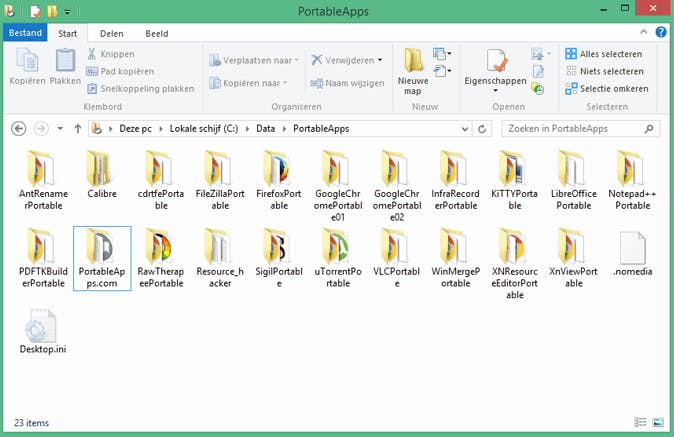Click the Plakken clipboard button
674x437 pixels.
pyautogui.click(x=65, y=67)
